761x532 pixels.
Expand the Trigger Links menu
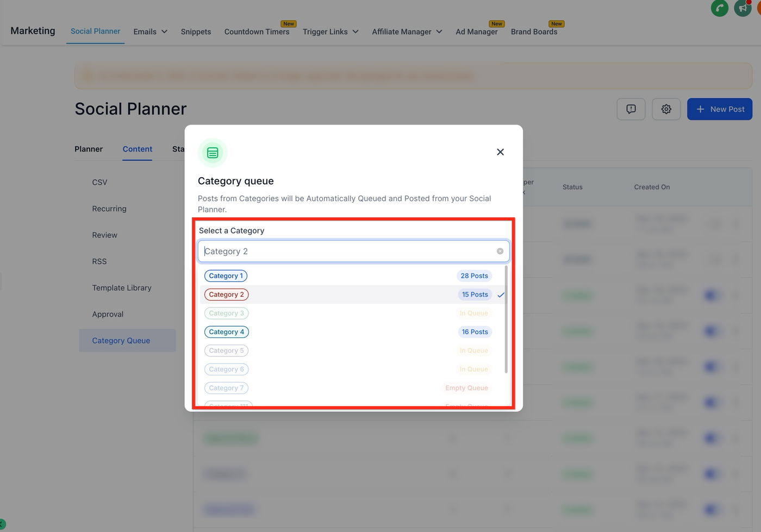(330, 32)
